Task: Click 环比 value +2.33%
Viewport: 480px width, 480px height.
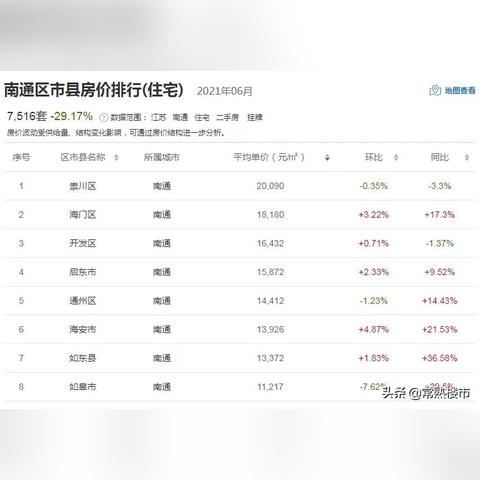Action: tap(374, 272)
